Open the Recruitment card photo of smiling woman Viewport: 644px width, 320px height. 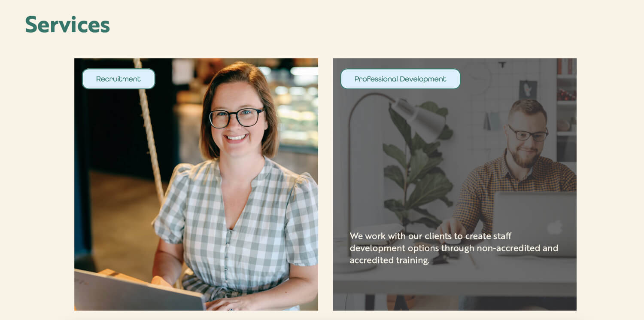196,184
